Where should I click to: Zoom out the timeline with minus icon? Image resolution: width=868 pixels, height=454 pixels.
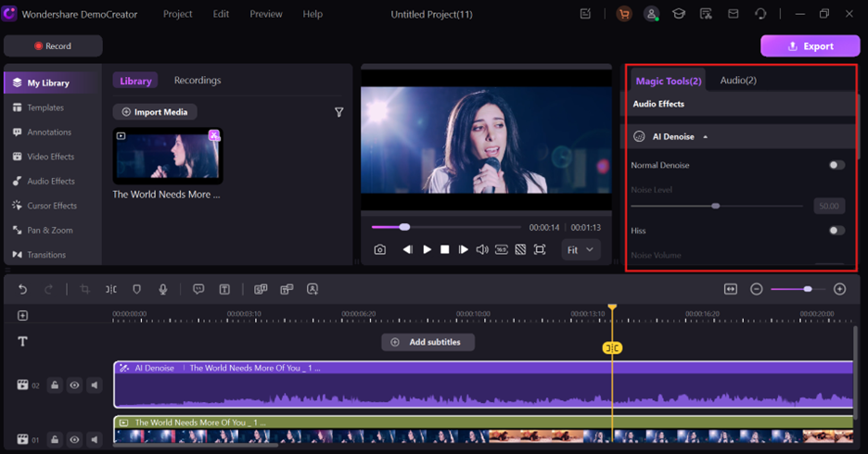[756, 289]
